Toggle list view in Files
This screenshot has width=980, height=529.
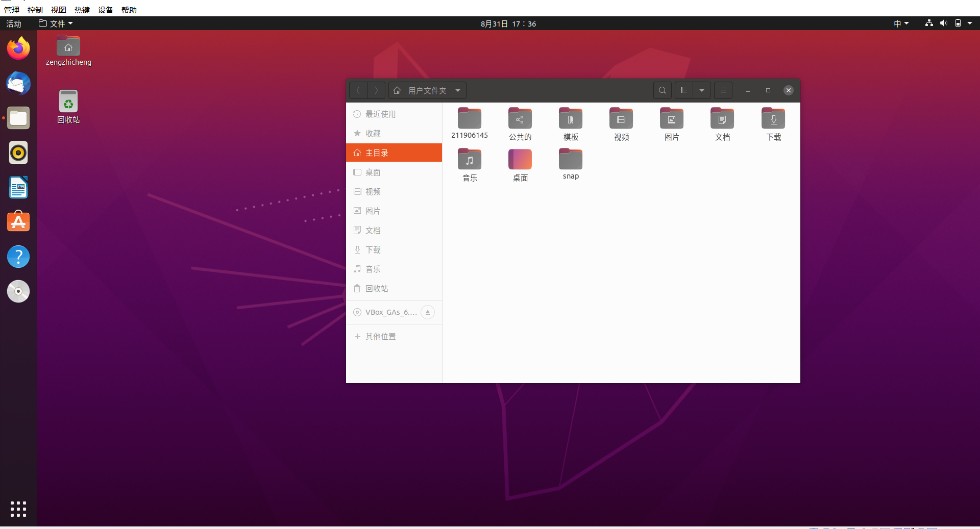(684, 90)
